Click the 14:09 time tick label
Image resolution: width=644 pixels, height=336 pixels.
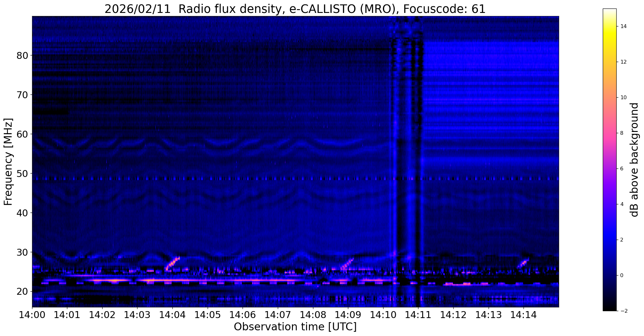(348, 315)
